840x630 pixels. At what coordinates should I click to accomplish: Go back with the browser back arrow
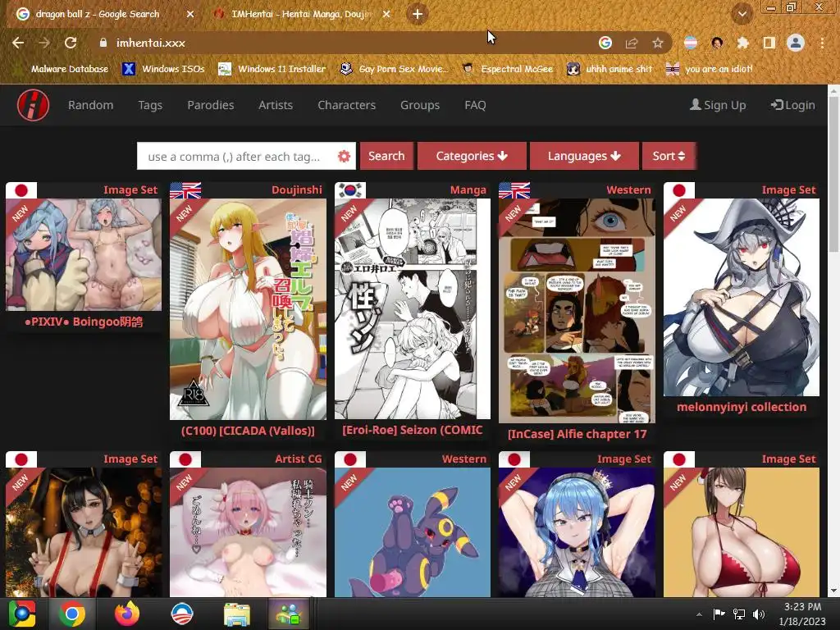18,43
